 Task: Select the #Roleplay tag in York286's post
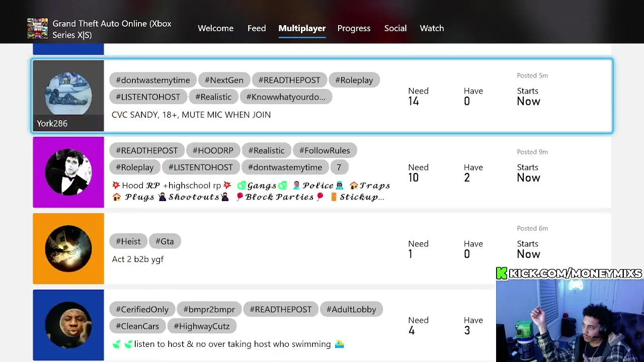click(354, 80)
